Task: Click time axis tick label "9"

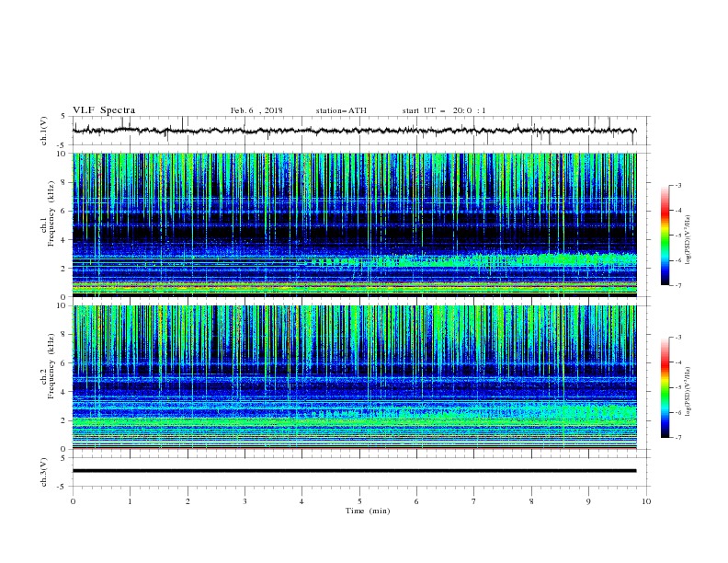Action: tap(588, 501)
